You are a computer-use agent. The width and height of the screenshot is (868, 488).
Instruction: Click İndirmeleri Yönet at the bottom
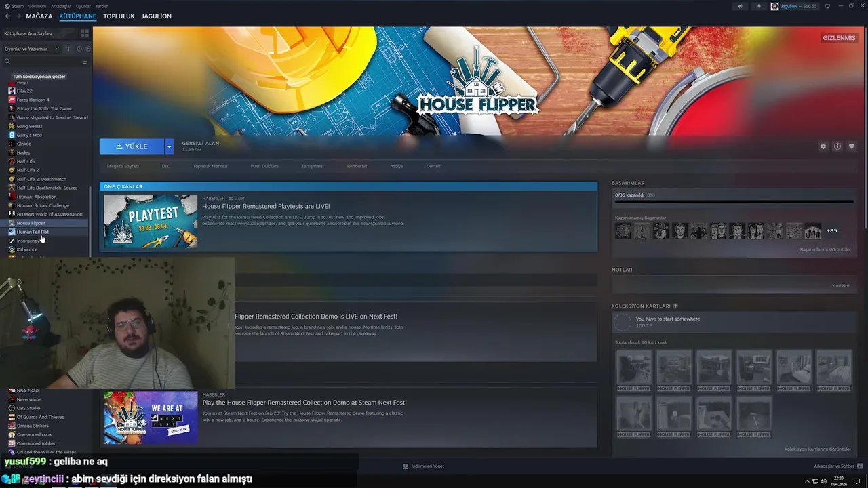click(424, 466)
